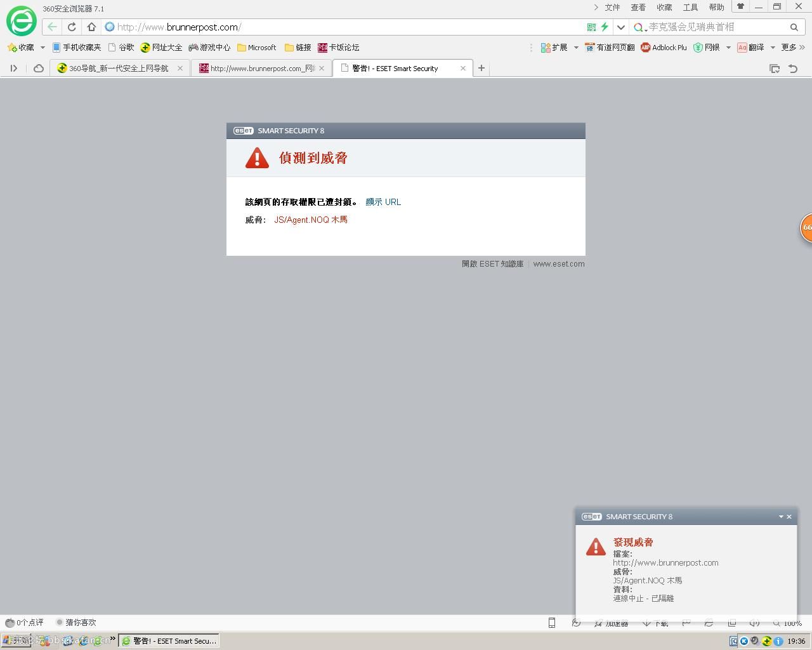Screen dimensions: 812x650
Task: Click the 猜你喜欢 status bar item
Action: point(76,623)
